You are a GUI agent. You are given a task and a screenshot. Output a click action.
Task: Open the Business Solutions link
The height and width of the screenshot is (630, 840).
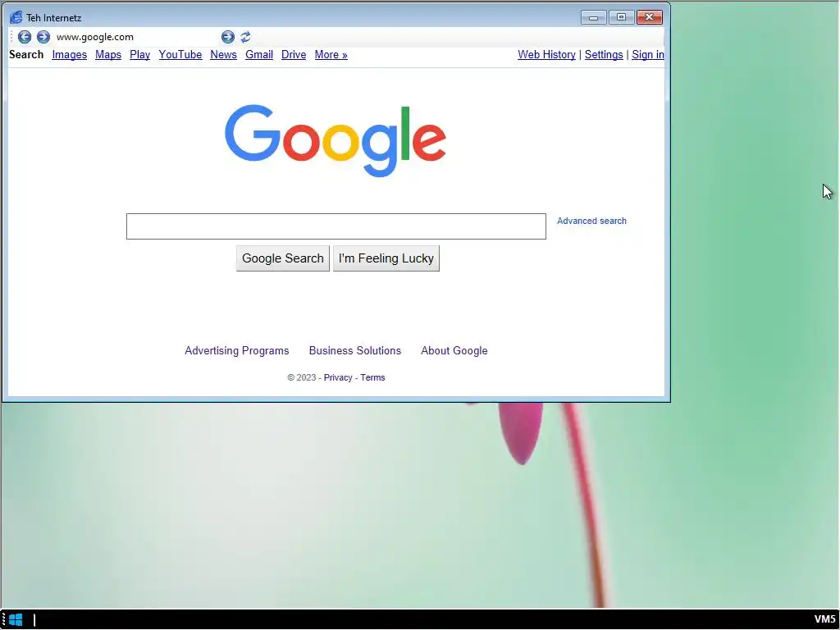pyautogui.click(x=355, y=350)
